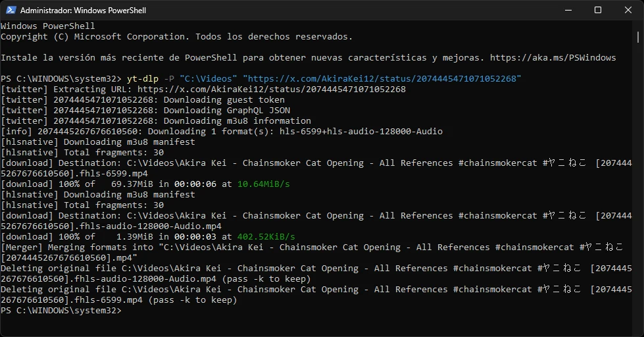This screenshot has height=337, width=644.
Task: Click the '.fhls-6599.mp4 (pass -k to keep)' line
Action: 119,300
